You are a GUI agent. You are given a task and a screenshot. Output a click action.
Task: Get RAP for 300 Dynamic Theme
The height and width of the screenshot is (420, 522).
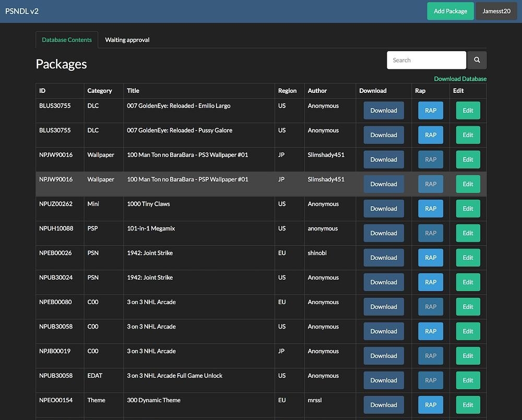[x=430, y=405]
